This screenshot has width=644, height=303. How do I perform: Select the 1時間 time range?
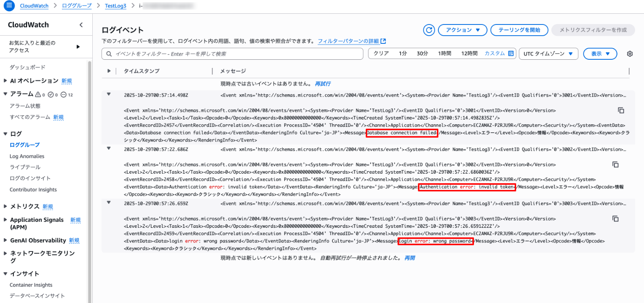point(445,53)
